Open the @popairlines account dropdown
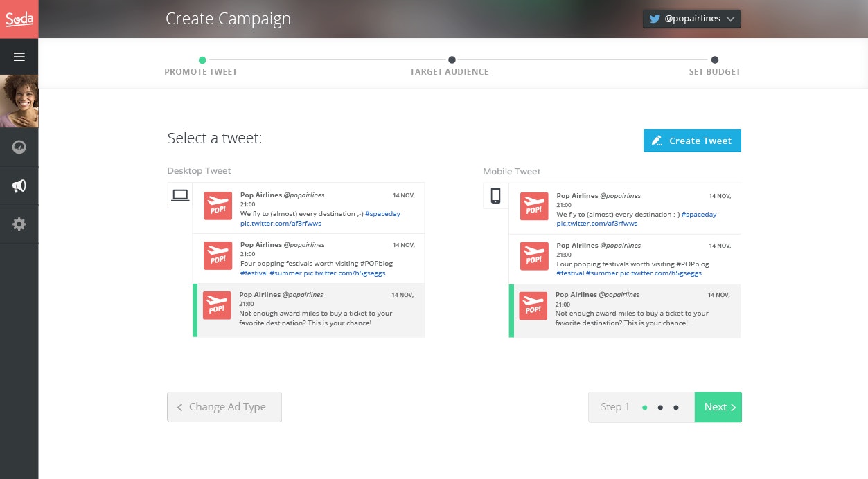The image size is (868, 479). coord(692,19)
